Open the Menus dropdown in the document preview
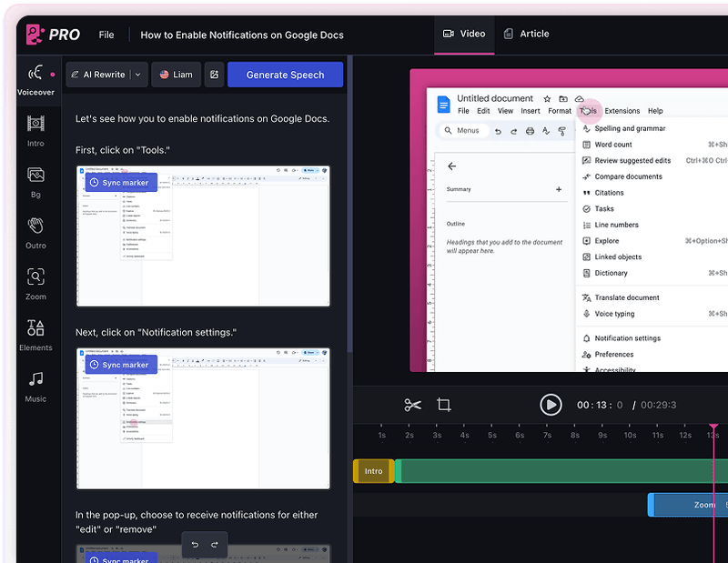Viewport: 728px width, 563px height. pyautogui.click(x=464, y=130)
